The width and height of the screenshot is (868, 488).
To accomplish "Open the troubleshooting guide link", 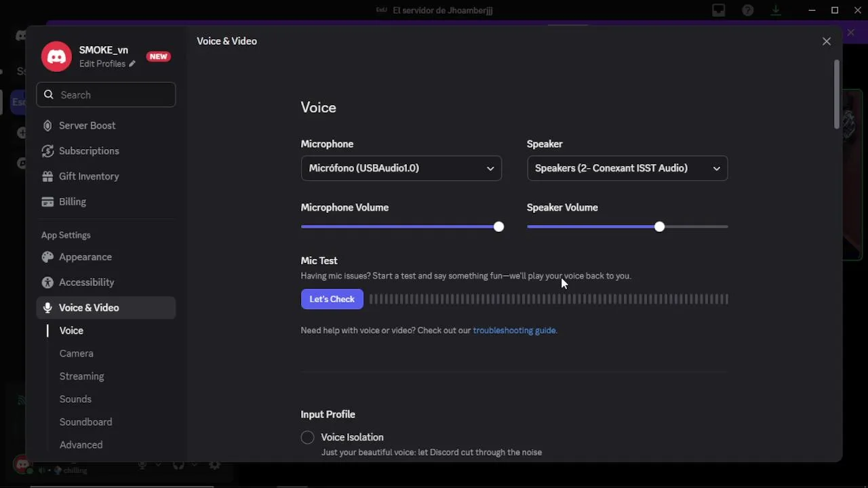I will pyautogui.click(x=515, y=331).
